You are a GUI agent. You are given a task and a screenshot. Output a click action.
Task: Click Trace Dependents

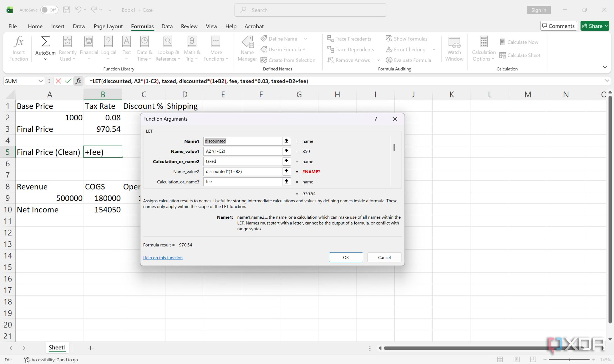(x=350, y=49)
